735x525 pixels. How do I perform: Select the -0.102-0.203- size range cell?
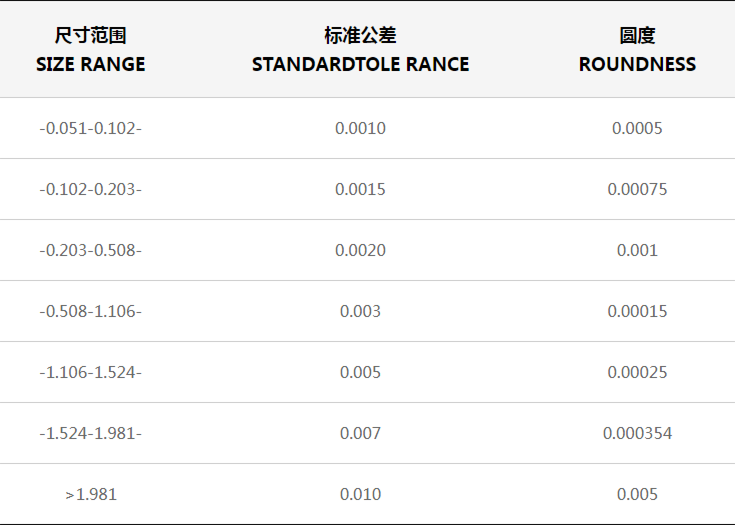(x=90, y=189)
